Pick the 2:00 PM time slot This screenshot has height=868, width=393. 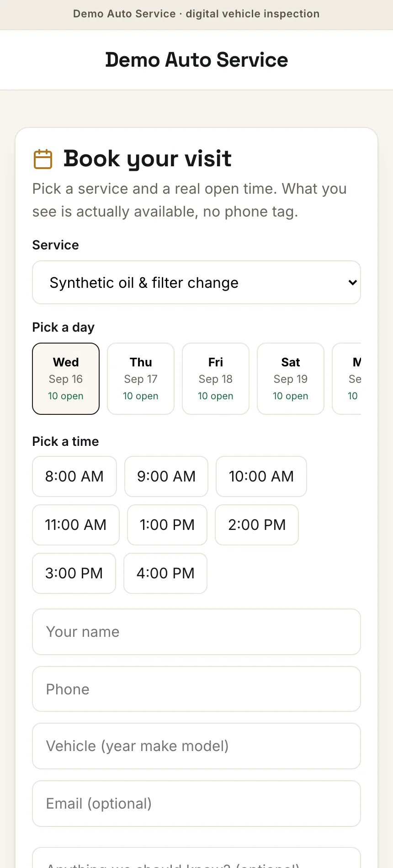(x=257, y=525)
